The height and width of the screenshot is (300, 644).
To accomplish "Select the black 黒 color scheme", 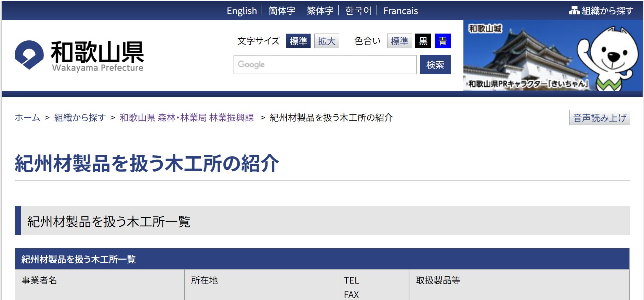I will pyautogui.click(x=423, y=41).
